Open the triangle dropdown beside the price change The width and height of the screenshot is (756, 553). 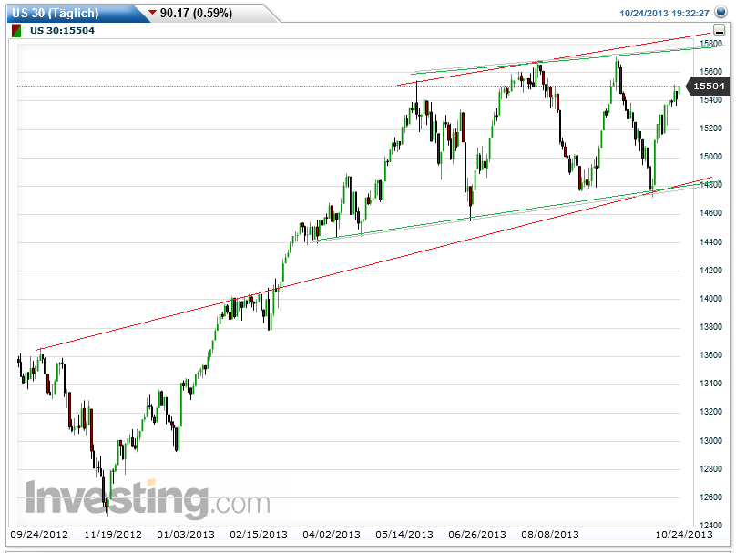[153, 13]
